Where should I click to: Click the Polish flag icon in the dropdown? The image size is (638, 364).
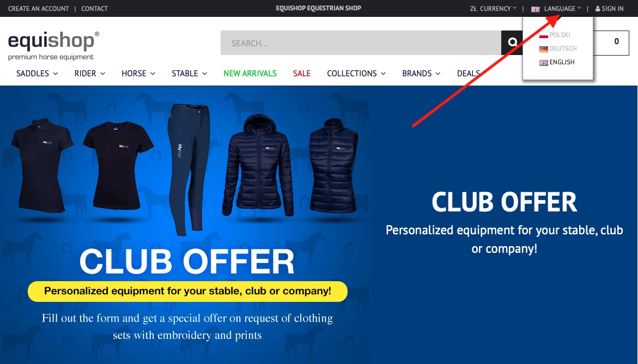pos(544,35)
